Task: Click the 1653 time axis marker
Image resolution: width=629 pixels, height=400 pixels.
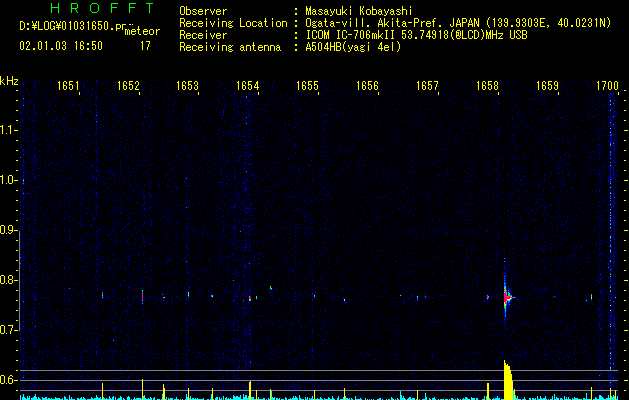Action: (187, 86)
